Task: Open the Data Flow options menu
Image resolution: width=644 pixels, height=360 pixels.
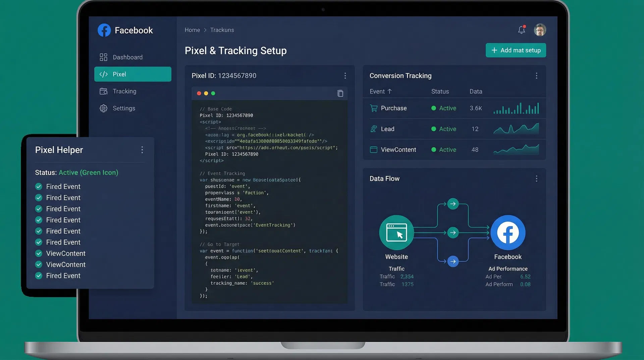Action: pos(536,179)
